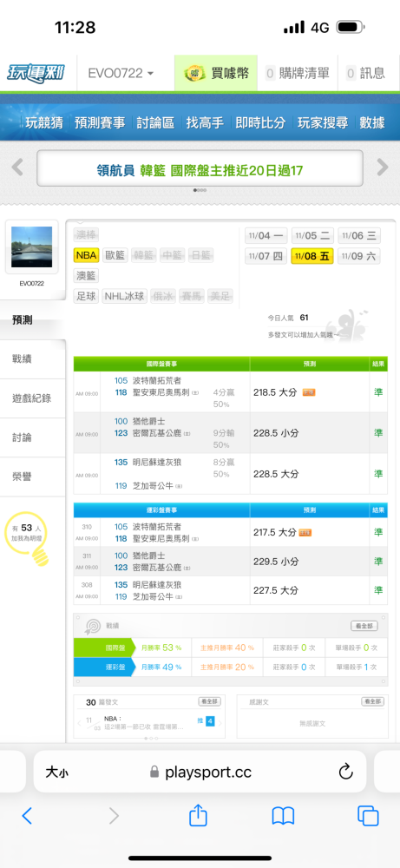400x868 pixels.
Task: Select the NBA league filter
Action: pos(86,255)
